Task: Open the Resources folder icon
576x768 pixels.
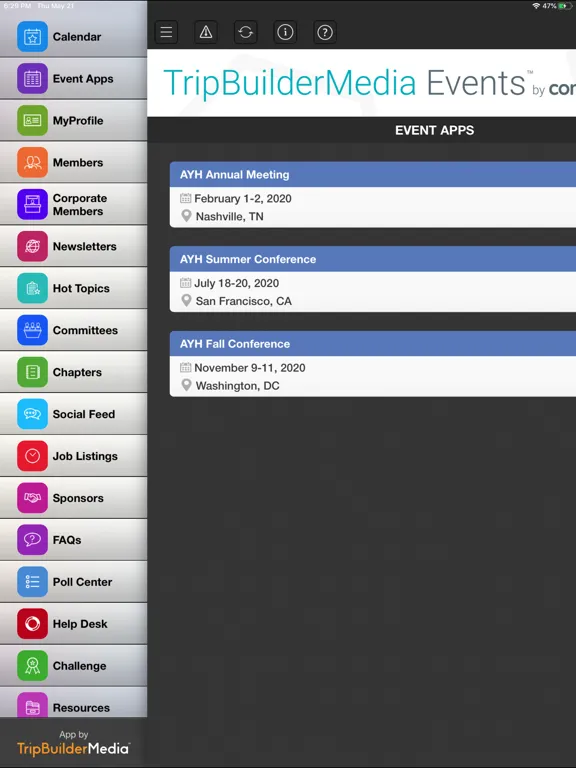Action: [x=32, y=705]
